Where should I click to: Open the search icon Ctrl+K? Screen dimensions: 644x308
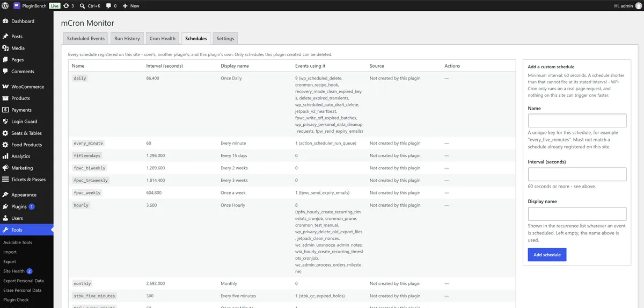click(x=82, y=5)
